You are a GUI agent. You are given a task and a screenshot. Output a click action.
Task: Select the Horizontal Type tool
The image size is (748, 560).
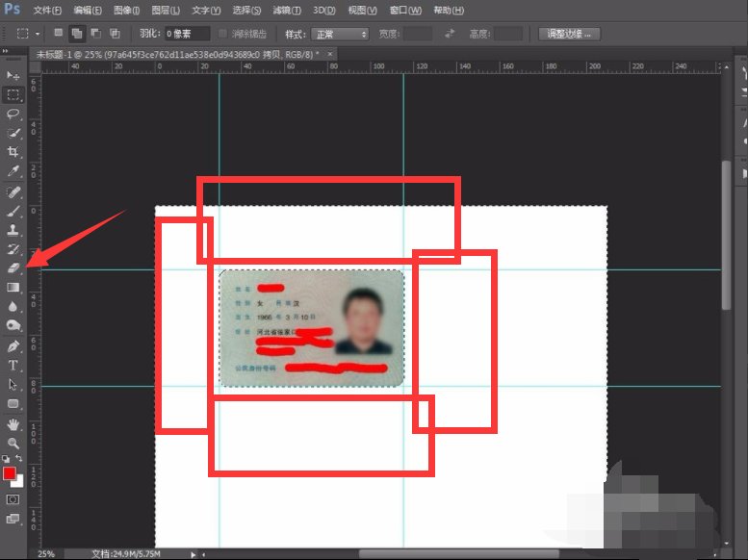pos(13,365)
